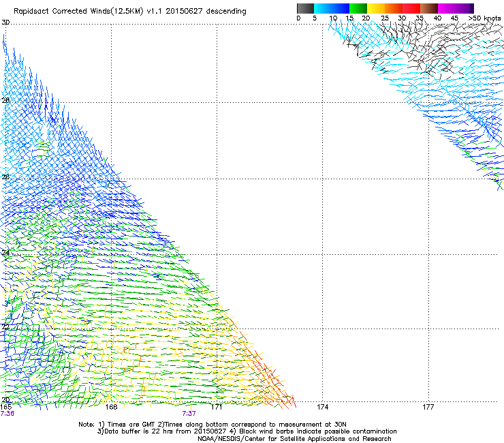Click the brown 35-40 knots legend swatch

pyautogui.click(x=429, y=8)
